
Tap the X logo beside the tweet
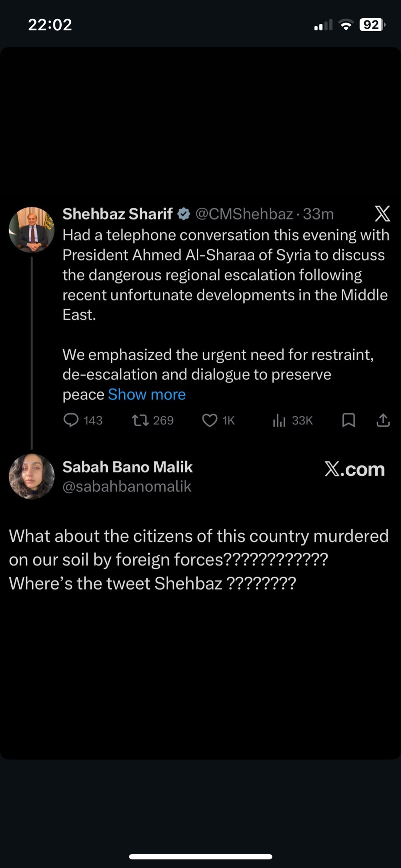tap(382, 214)
